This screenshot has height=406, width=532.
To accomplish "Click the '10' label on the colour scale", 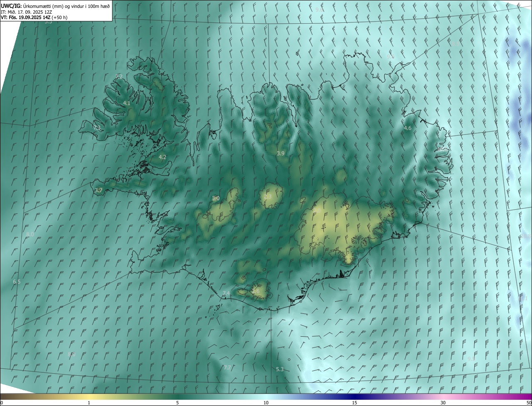I will tap(266, 403).
